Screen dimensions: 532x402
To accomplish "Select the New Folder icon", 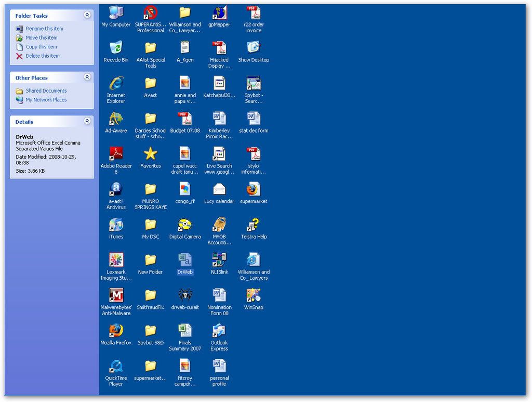I will 150,260.
